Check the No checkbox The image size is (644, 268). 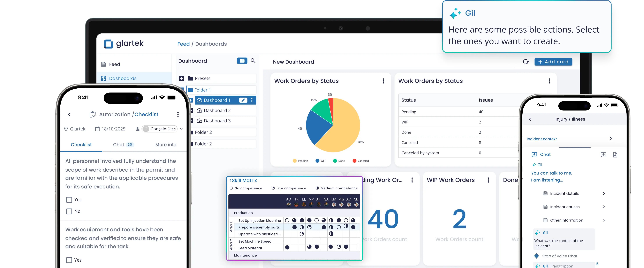(x=69, y=211)
